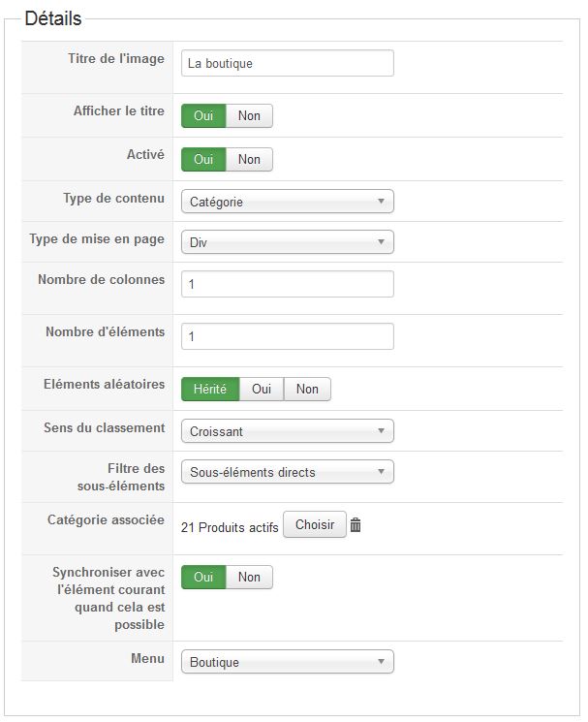This screenshot has width=588, height=722.
Task: Choose Hérité for Eléments aléatoires
Action: (210, 389)
